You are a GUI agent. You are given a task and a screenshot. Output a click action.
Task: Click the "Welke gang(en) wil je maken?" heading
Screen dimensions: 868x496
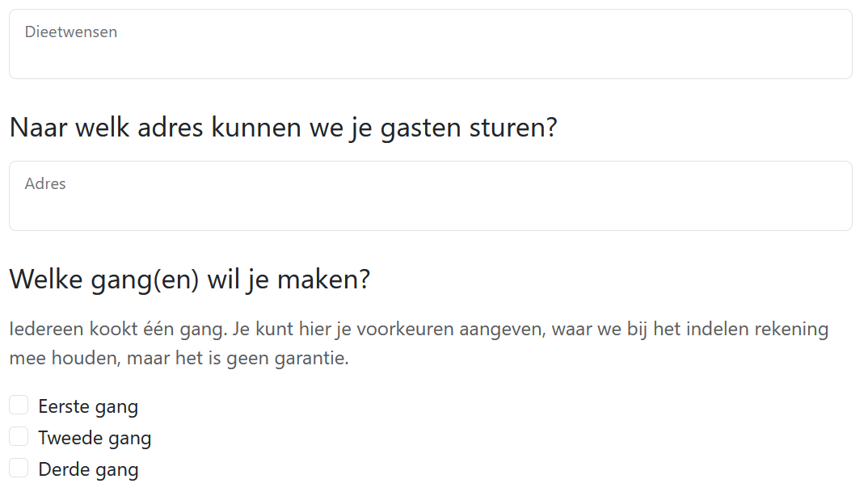pyautogui.click(x=189, y=280)
